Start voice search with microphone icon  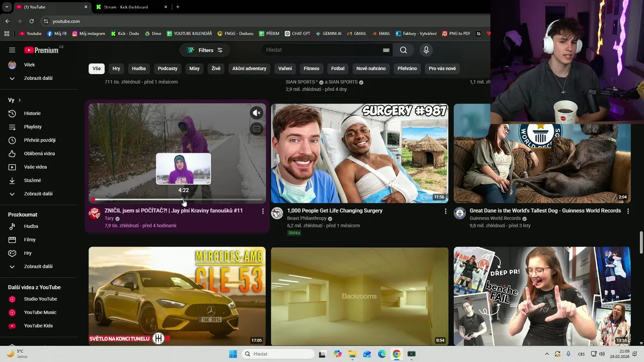[426, 50]
